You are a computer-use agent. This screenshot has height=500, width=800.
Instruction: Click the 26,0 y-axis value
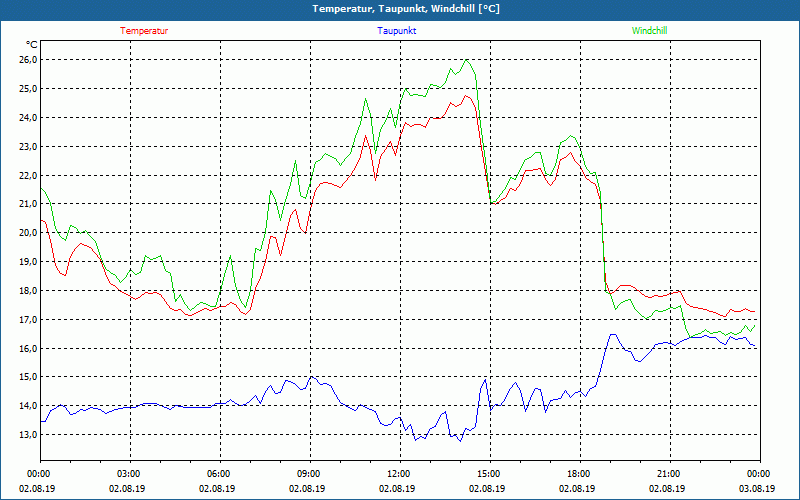click(x=28, y=60)
